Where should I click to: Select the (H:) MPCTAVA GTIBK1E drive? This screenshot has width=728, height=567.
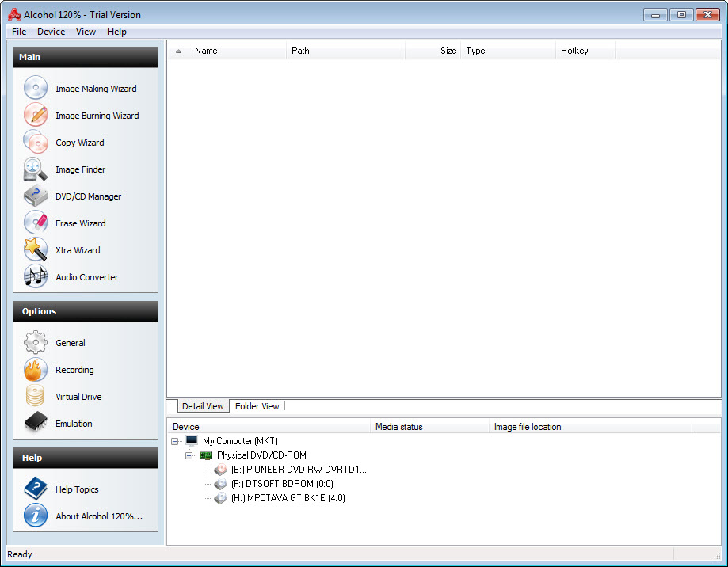[x=288, y=498]
